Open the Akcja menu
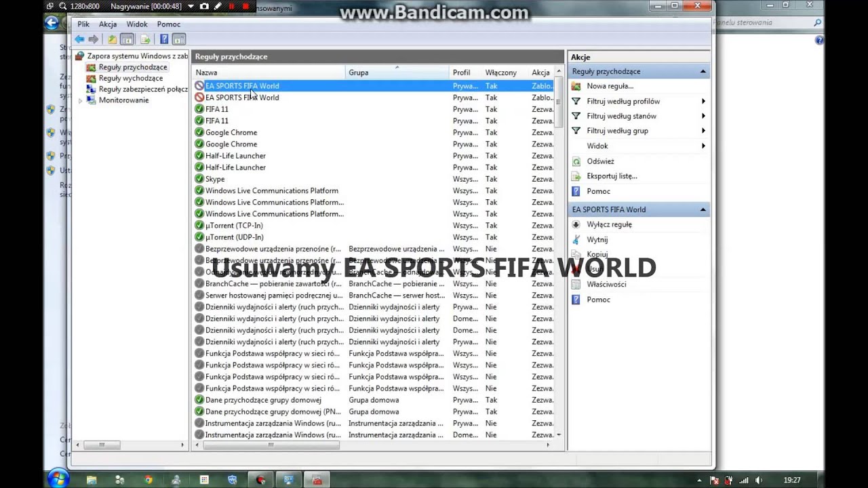 click(x=108, y=24)
